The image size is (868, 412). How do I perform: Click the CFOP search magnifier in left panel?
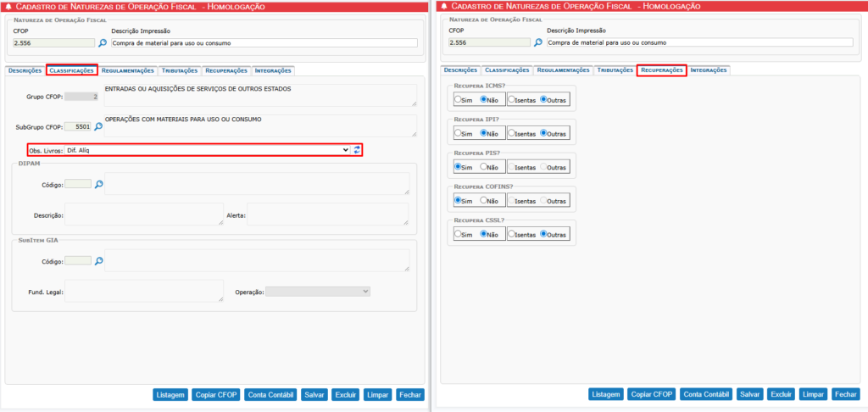pyautogui.click(x=103, y=42)
